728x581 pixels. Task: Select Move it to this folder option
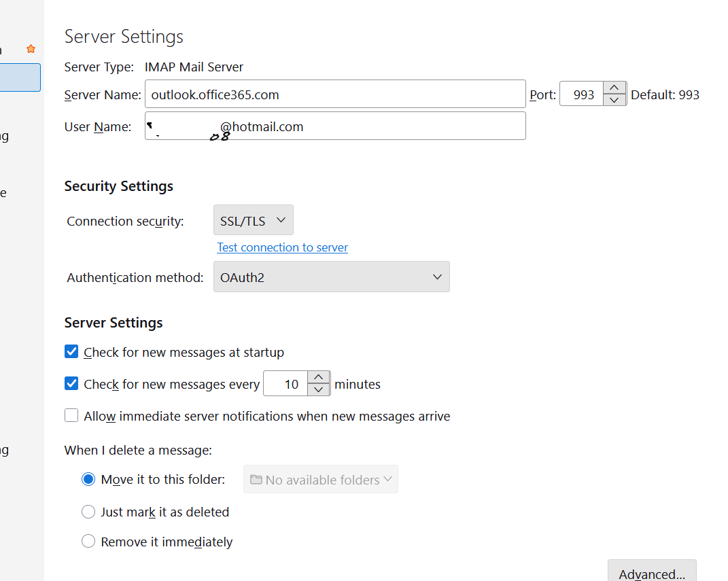click(88, 480)
